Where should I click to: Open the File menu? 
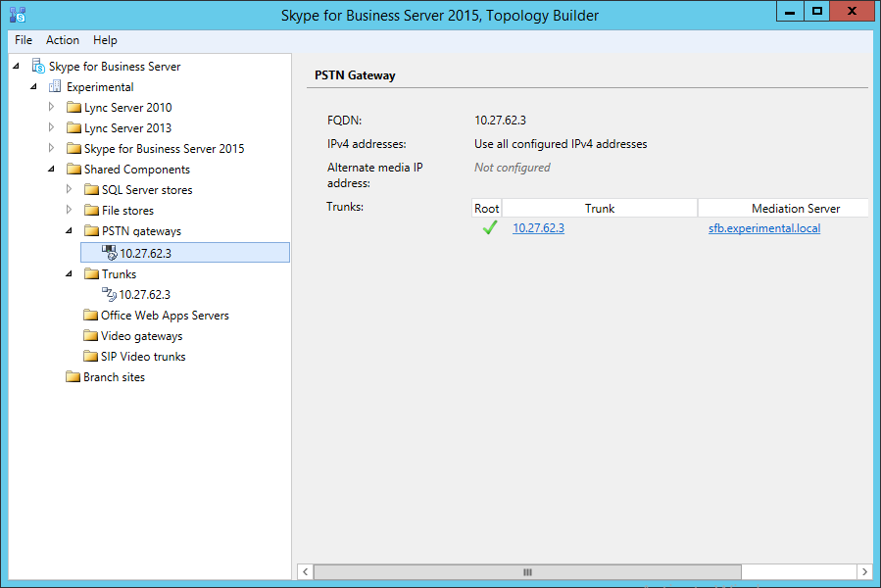coord(24,40)
